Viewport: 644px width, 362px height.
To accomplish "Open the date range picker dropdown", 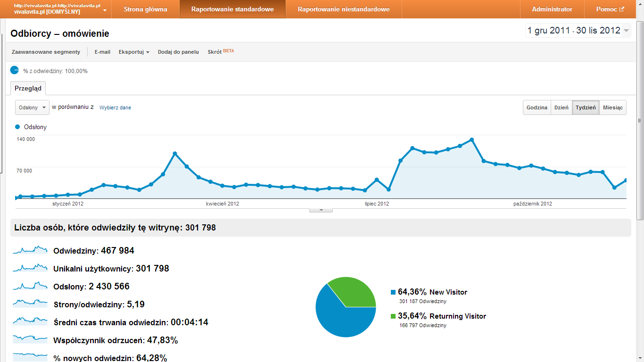I will (578, 31).
